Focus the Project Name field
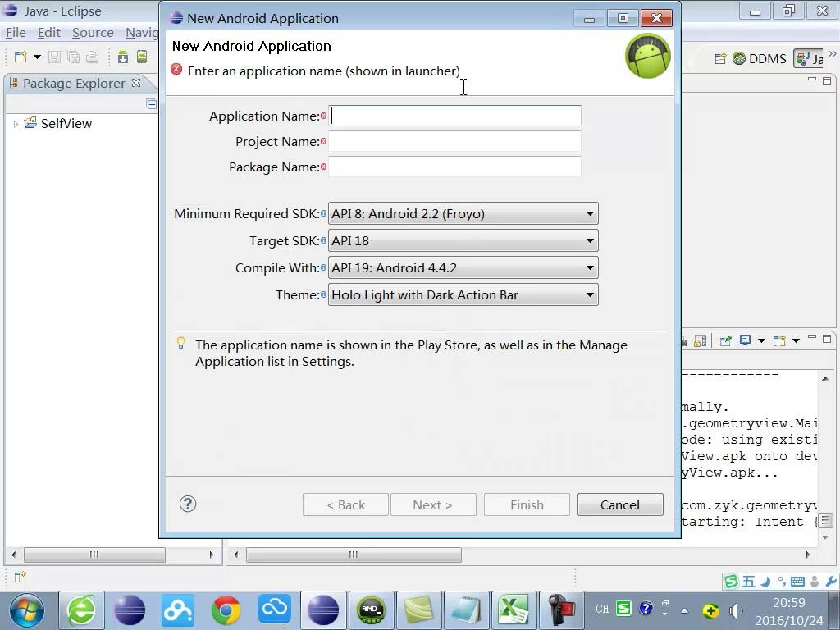The image size is (840, 630). pyautogui.click(x=454, y=141)
